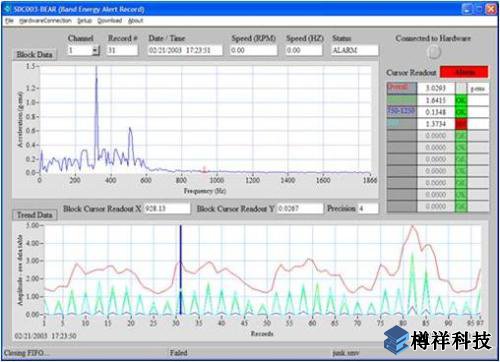Click the Block Data button
The image size is (500, 362).
[35, 54]
